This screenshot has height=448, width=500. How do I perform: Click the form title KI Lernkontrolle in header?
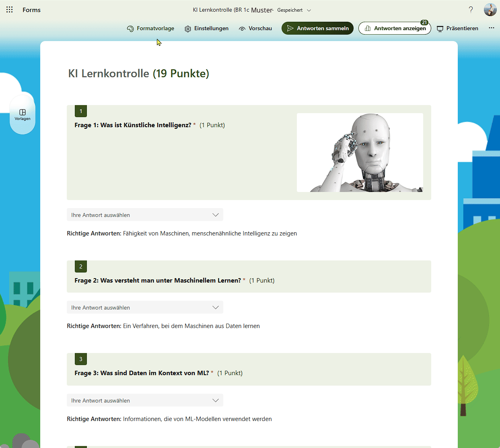click(233, 10)
